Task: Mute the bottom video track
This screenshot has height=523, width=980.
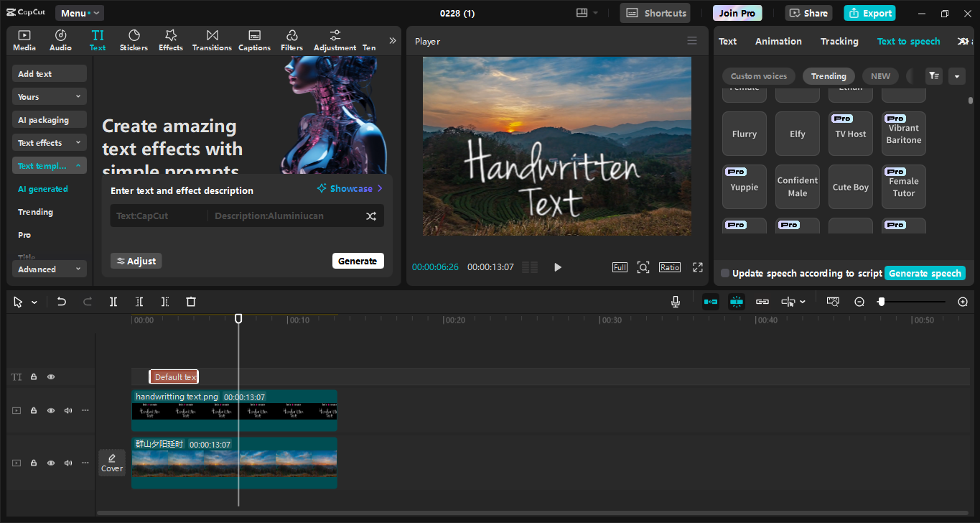Action: coord(67,463)
